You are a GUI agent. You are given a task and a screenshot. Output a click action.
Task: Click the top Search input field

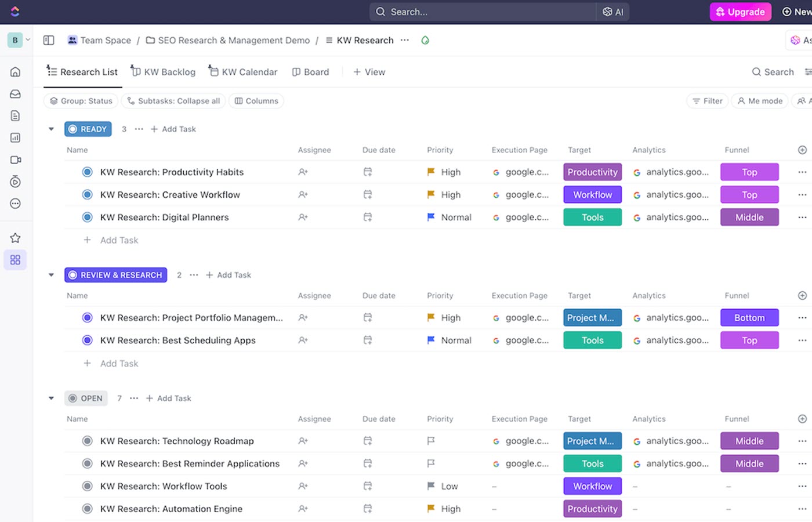point(481,12)
